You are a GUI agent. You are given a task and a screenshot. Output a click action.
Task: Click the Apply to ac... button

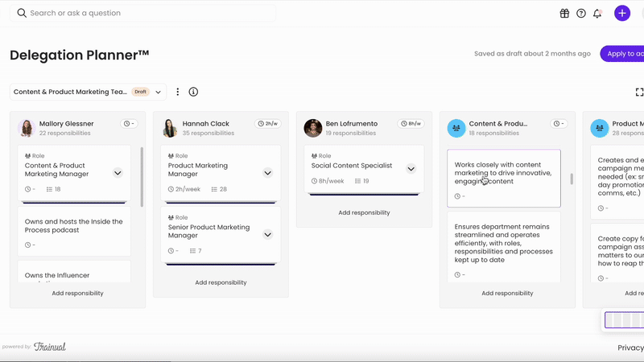click(621, 54)
